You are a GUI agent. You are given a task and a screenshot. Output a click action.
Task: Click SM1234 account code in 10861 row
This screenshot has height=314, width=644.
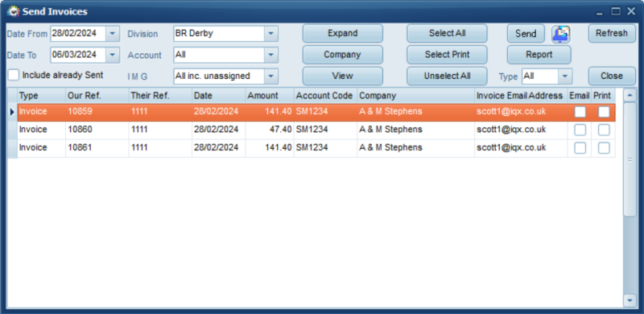312,147
